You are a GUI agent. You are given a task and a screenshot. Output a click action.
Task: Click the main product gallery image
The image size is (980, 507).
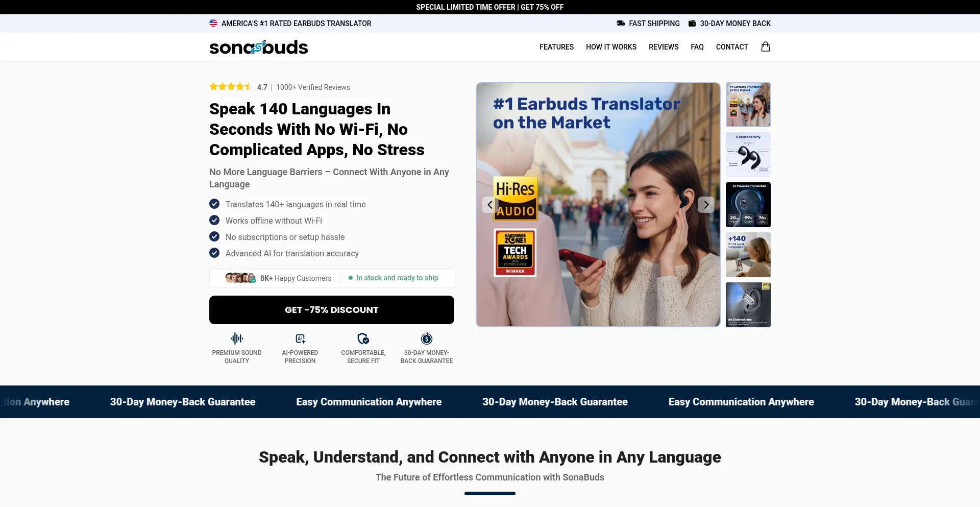click(598, 205)
